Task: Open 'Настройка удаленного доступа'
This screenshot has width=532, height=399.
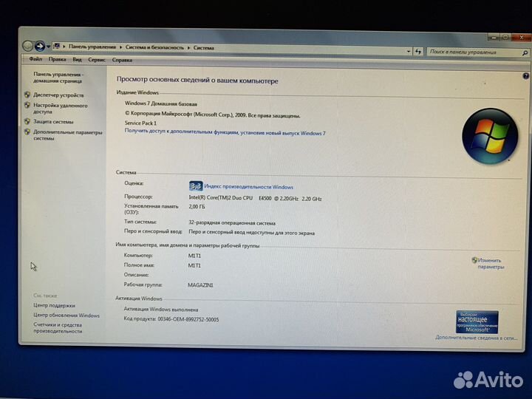Action: coord(60,109)
